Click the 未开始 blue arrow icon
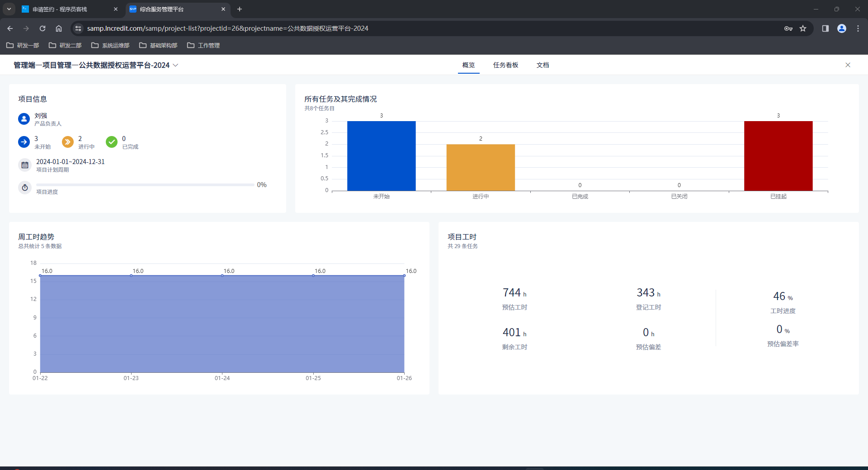The image size is (868, 470). tap(24, 142)
